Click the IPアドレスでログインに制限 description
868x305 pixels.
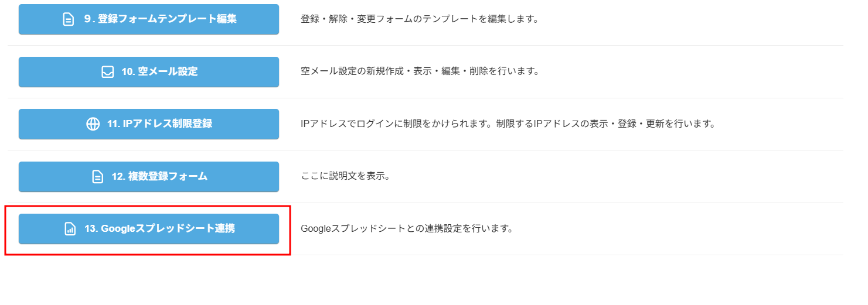tap(508, 124)
